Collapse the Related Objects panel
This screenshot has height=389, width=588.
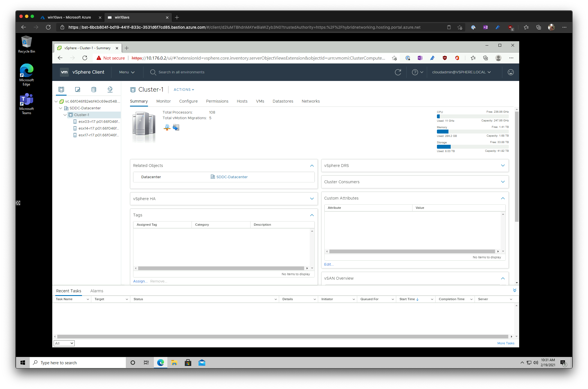(x=312, y=166)
